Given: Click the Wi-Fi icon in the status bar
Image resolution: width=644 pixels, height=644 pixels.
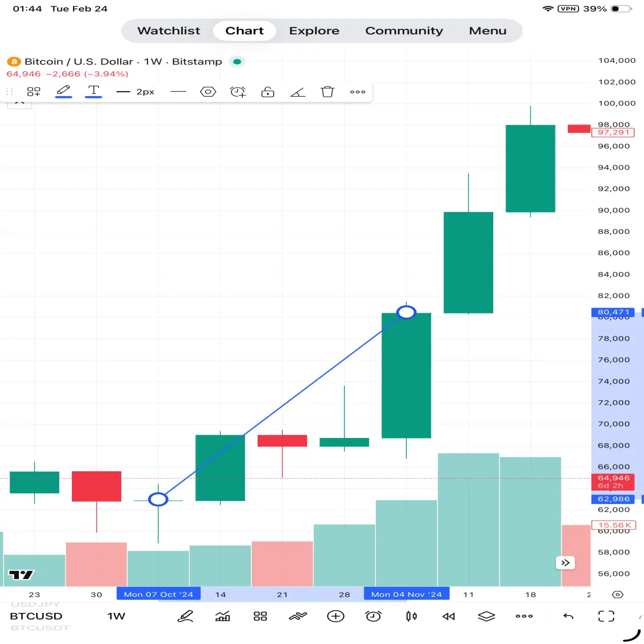Looking at the screenshot, I should tap(548, 9).
